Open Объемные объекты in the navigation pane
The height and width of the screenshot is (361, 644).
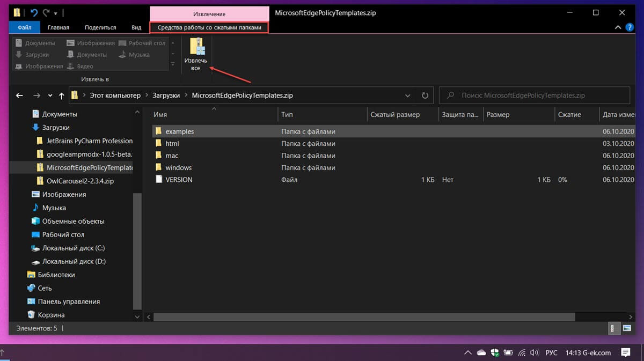click(73, 222)
